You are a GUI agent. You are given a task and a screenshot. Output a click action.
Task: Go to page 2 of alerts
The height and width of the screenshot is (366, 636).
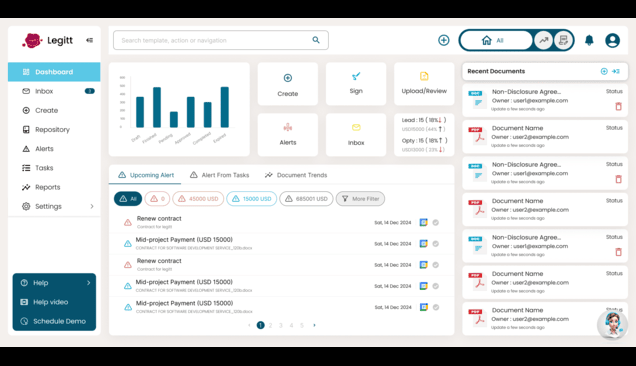pyautogui.click(x=271, y=325)
